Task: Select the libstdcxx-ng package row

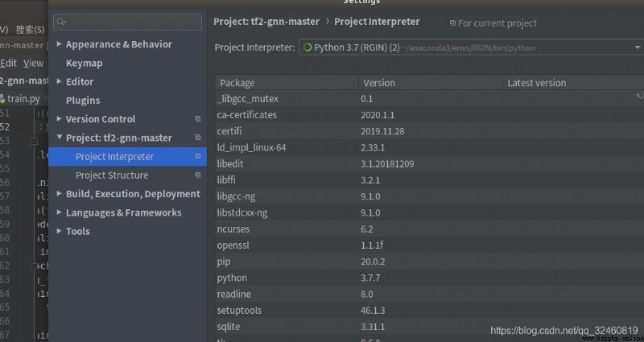Action: pos(429,212)
